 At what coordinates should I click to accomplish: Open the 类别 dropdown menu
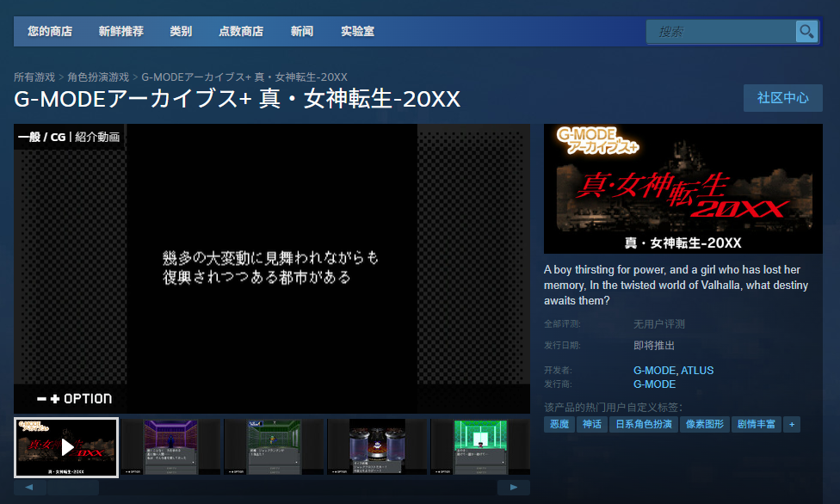(181, 31)
